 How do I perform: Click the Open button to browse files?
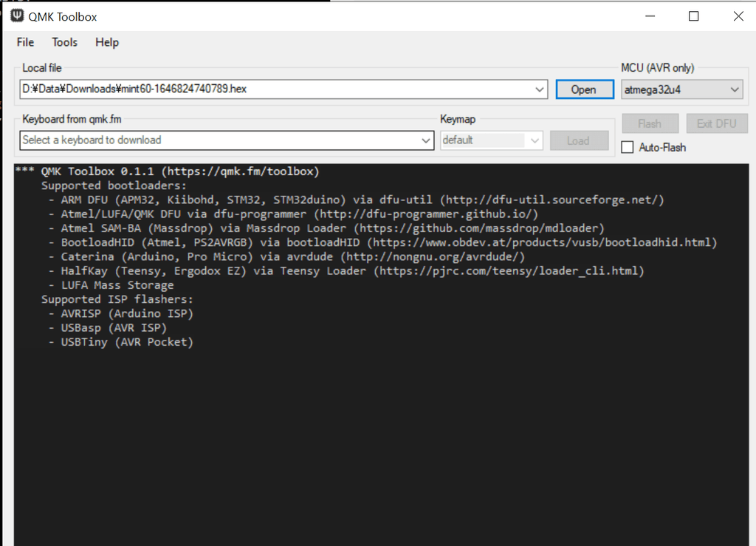click(x=584, y=89)
